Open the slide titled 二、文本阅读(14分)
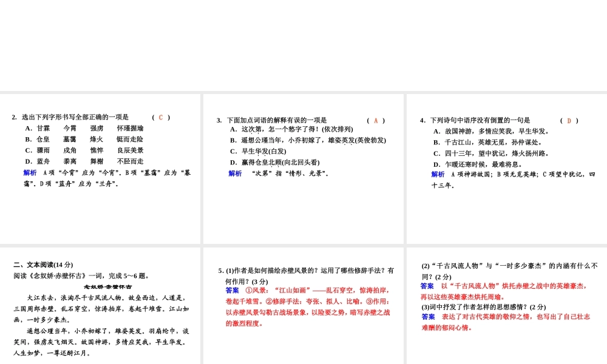Viewport: 607px width, 364px height. pyautogui.click(x=100, y=306)
